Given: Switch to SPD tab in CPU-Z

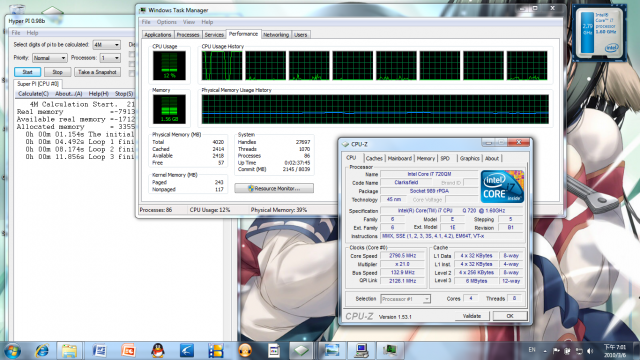Looking at the screenshot, I should click(445, 158).
